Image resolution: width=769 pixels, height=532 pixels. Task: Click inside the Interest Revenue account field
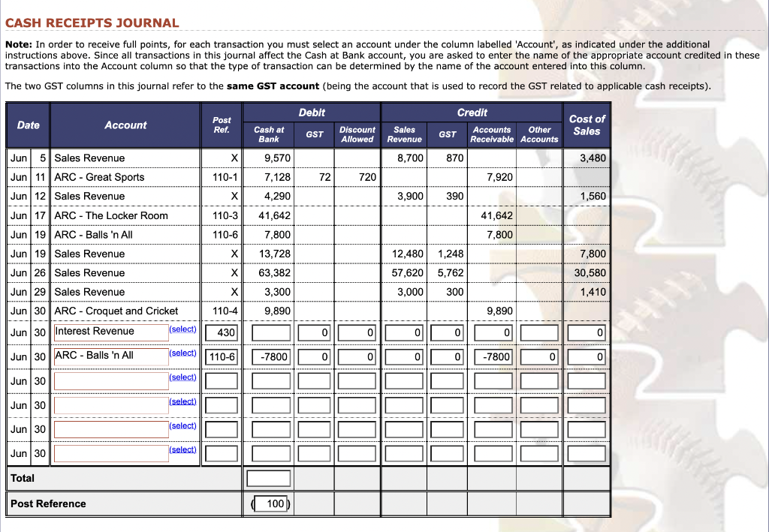[110, 332]
